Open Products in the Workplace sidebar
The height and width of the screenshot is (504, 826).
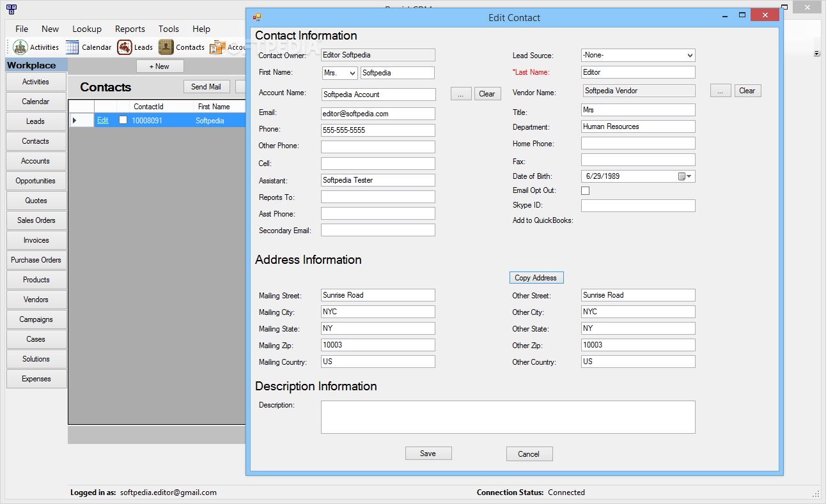pyautogui.click(x=36, y=280)
